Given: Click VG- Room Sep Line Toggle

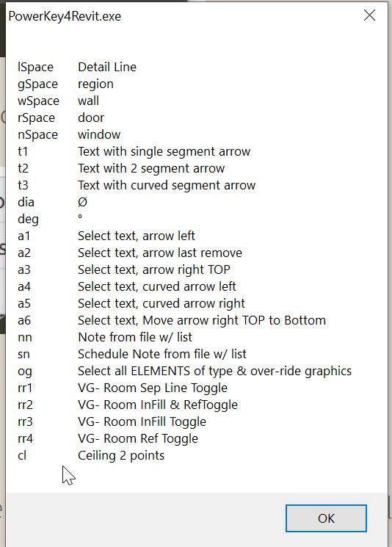Looking at the screenshot, I should click(x=153, y=388).
